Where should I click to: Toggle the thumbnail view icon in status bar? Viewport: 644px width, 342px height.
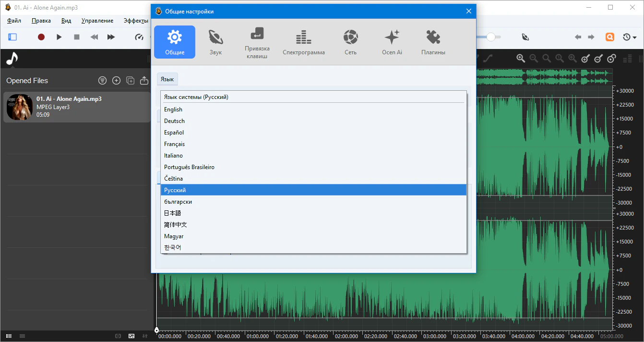pyautogui.click(x=131, y=336)
